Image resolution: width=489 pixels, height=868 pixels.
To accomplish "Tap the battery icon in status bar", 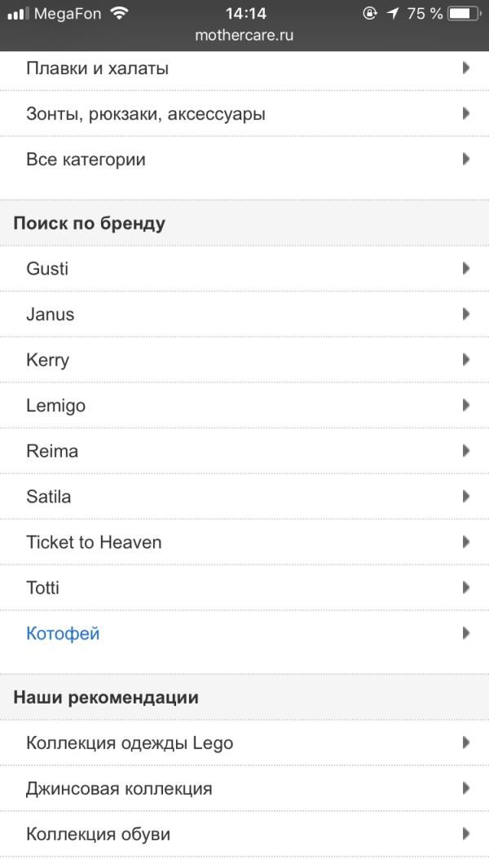I will pyautogui.click(x=465, y=13).
